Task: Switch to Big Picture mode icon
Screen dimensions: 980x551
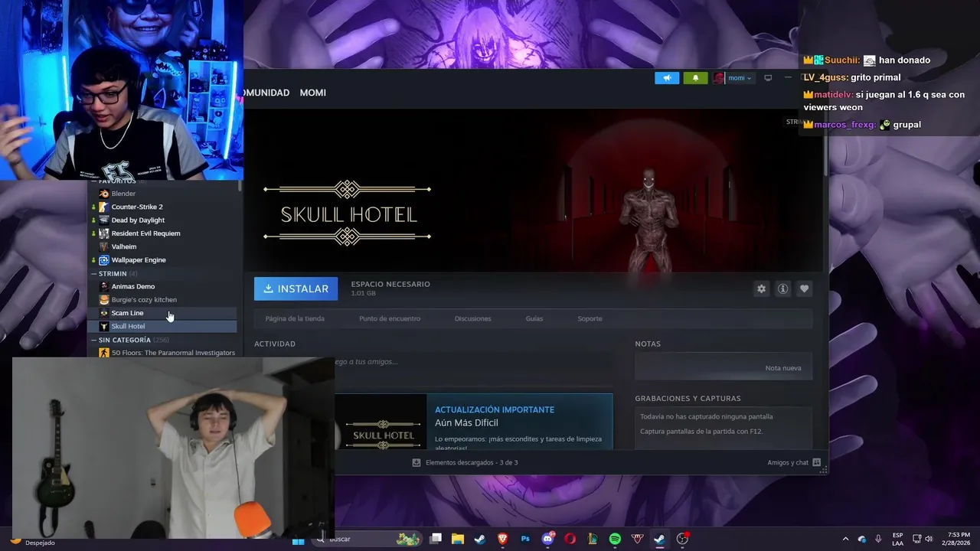Action: tap(768, 78)
